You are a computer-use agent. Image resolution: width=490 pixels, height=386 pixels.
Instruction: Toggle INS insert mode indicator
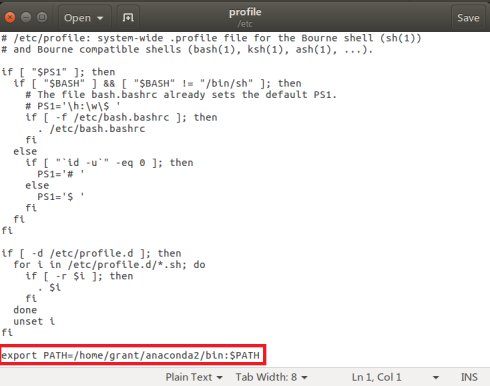(x=469, y=377)
